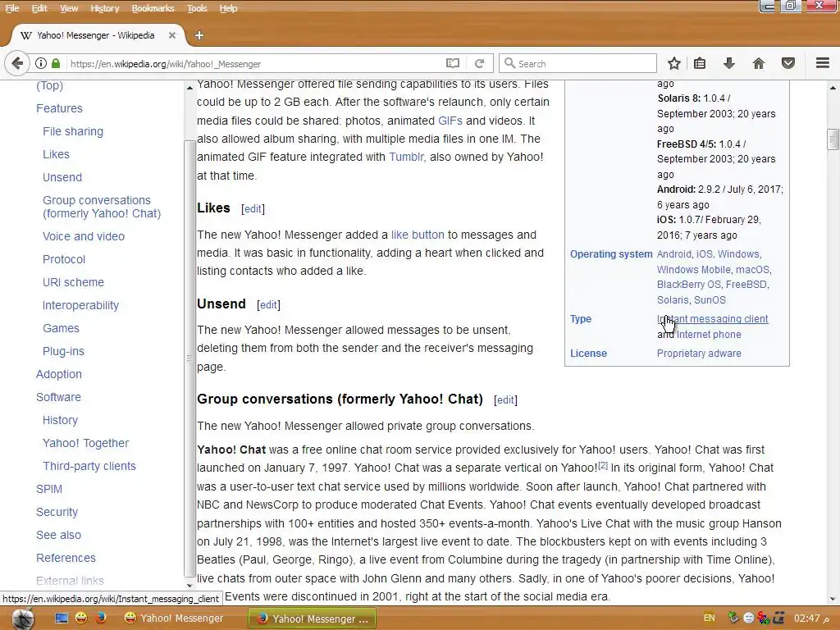Viewport: 840px width, 630px height.
Task: Open the Pocket icon in the toolbar
Action: (x=788, y=63)
